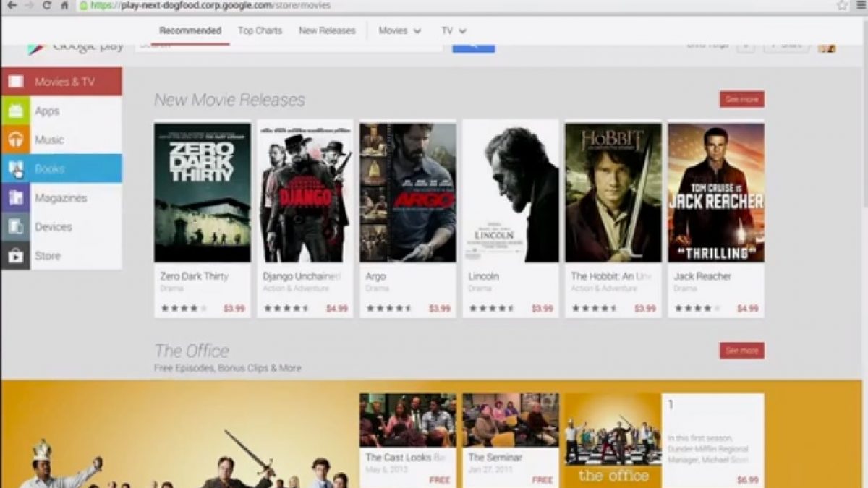Switch to the Recommended tab
This screenshot has height=488, width=868.
click(190, 30)
